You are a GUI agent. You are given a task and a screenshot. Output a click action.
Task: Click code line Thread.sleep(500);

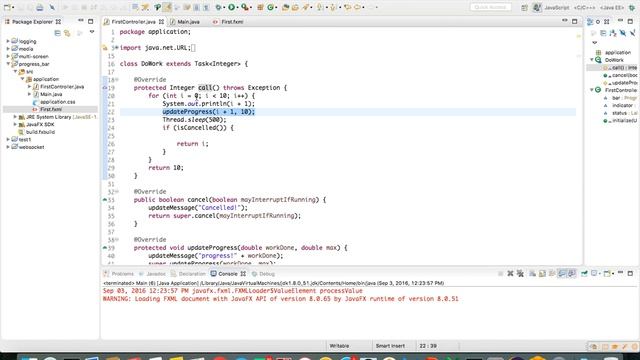(x=194, y=120)
